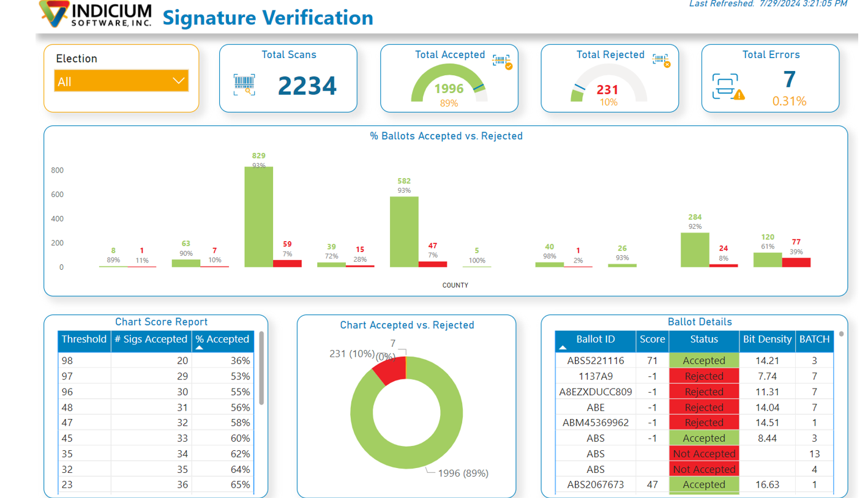868x498 pixels.
Task: Click the Rejected status cell for ballot 1137A9
Action: [703, 376]
